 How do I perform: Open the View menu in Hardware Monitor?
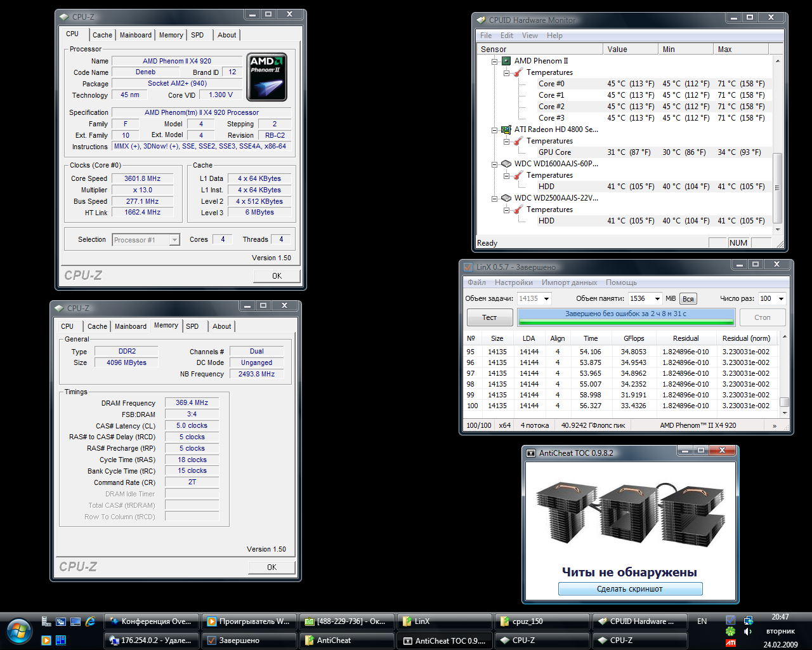tap(530, 36)
